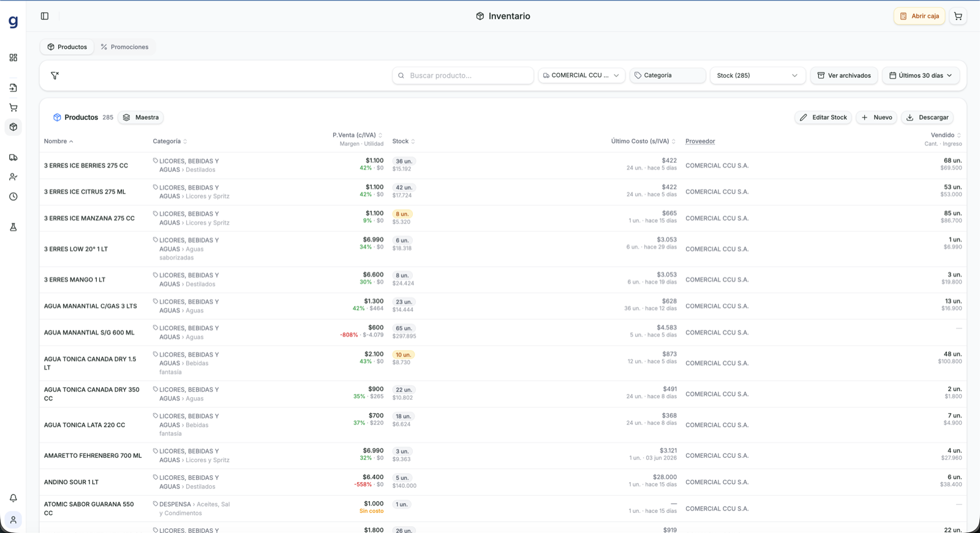The image size is (980, 533).
Task: Click Ver archivados button
Action: pos(844,75)
